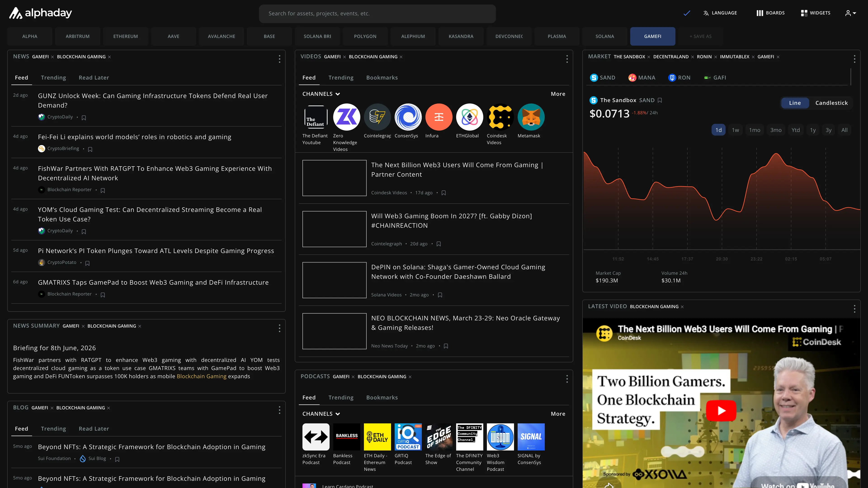Select the ETHGlobal channel icon
The height and width of the screenshot is (488, 868).
[x=469, y=117]
